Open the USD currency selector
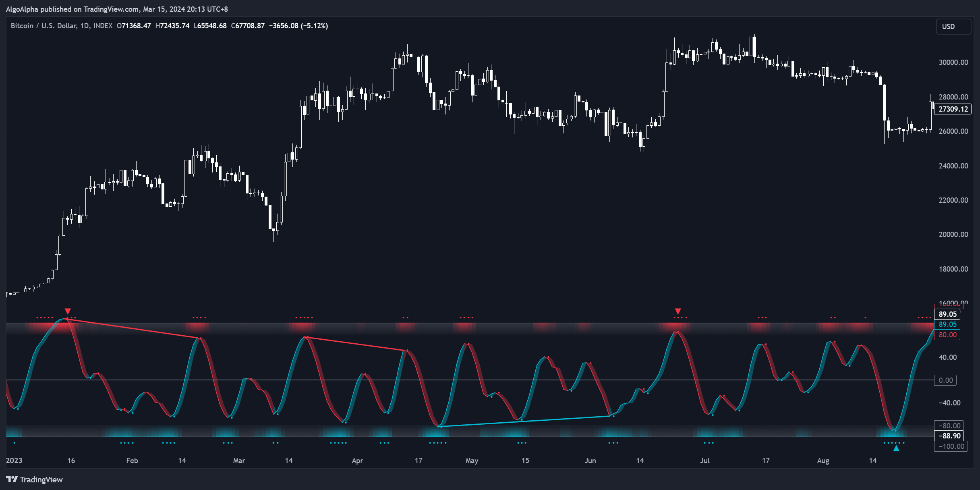 click(953, 26)
